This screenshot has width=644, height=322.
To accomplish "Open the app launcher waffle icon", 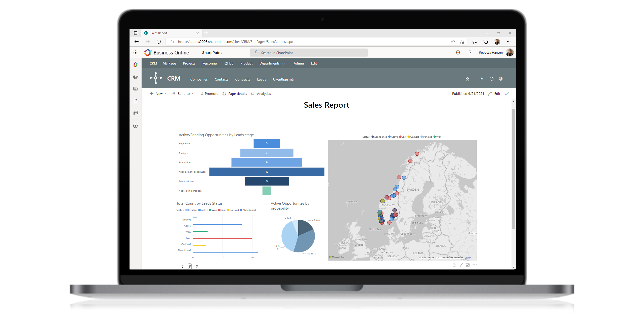I will click(x=135, y=52).
